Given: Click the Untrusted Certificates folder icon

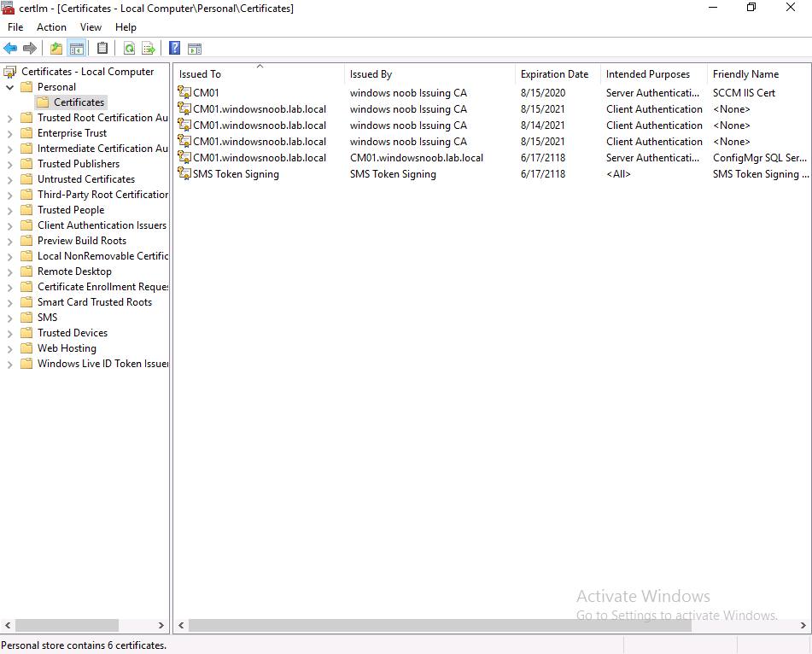Looking at the screenshot, I should click(x=26, y=179).
